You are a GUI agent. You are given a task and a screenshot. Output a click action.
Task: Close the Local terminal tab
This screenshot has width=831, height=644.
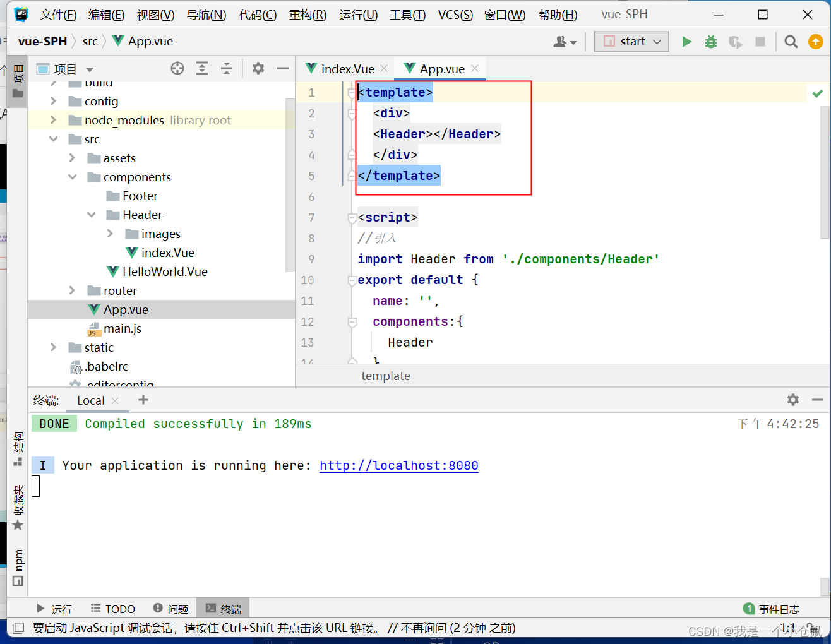pos(115,400)
